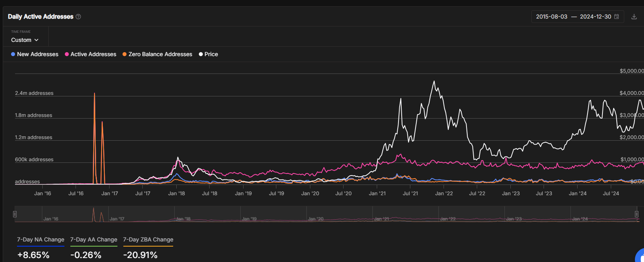644x262 pixels.
Task: Download chart data with the download icon
Action: click(634, 17)
